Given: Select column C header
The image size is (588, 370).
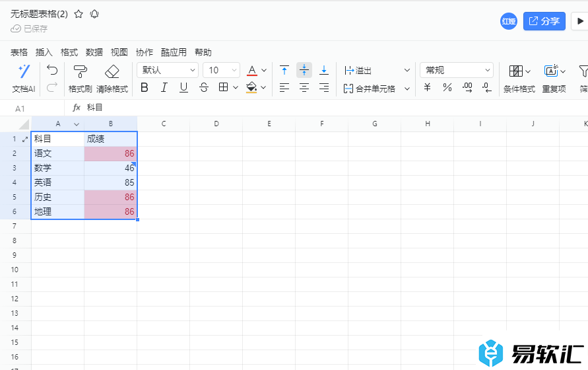Looking at the screenshot, I should pyautogui.click(x=164, y=124).
